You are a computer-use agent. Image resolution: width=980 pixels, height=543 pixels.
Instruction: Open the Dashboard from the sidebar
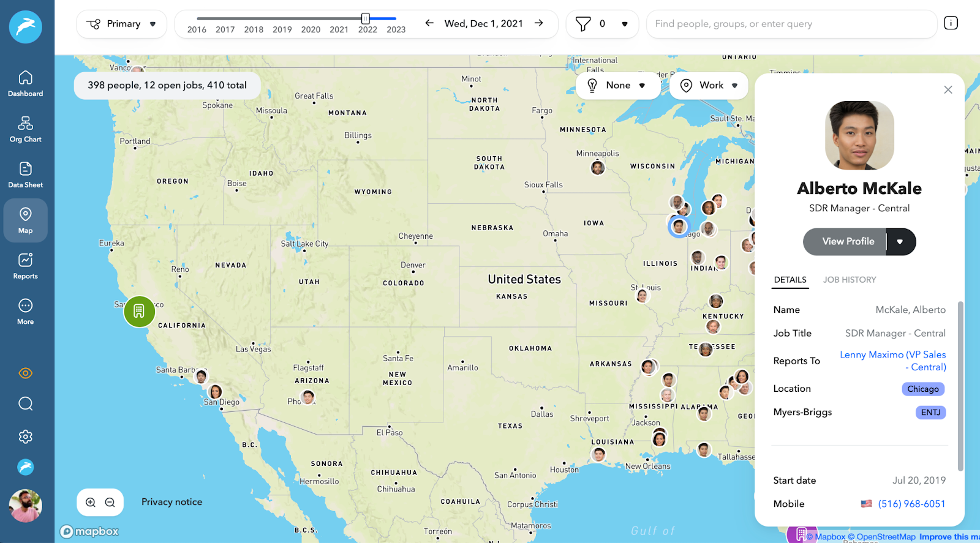pyautogui.click(x=25, y=84)
